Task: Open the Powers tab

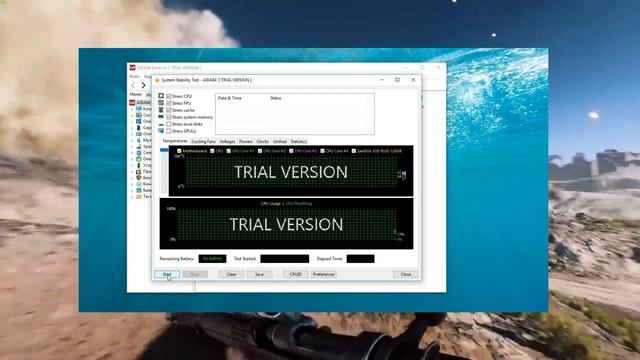Action: click(246, 141)
